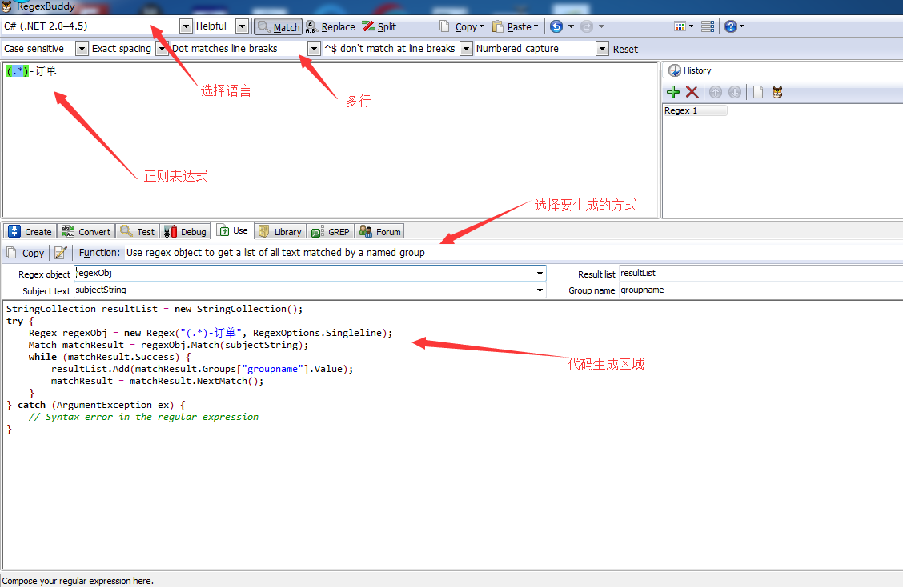The height and width of the screenshot is (588, 903).
Task: Click the grayed Redo icon
Action: tap(587, 26)
